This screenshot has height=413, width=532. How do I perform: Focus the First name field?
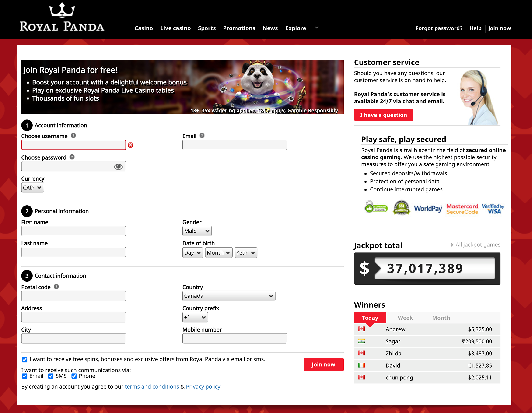73,231
